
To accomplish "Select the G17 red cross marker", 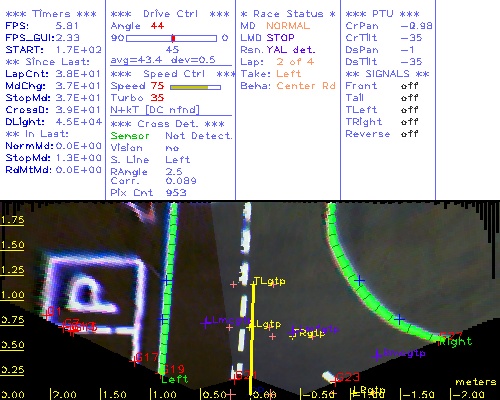I will tap(134, 361).
